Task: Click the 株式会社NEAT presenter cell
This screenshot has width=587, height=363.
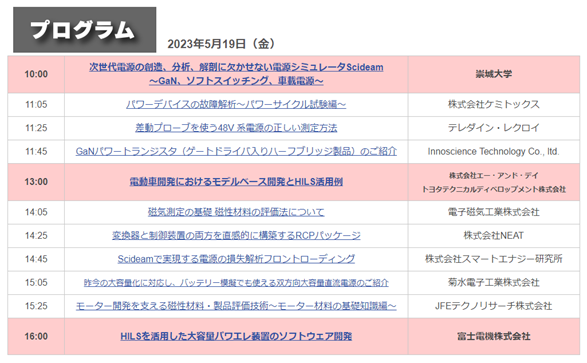Action: pyautogui.click(x=494, y=236)
